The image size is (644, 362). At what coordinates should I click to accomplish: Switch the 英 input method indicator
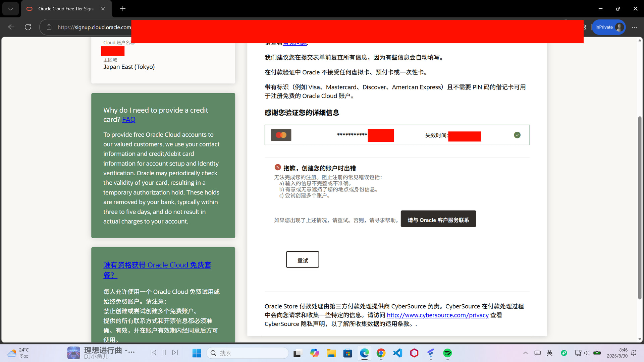point(550,353)
